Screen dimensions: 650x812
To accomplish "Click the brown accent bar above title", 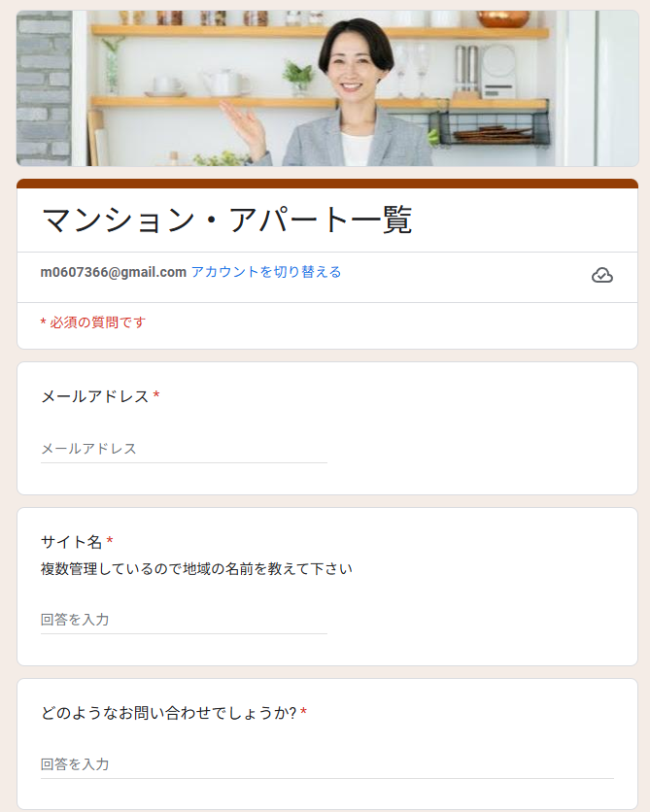I will pos(327,184).
